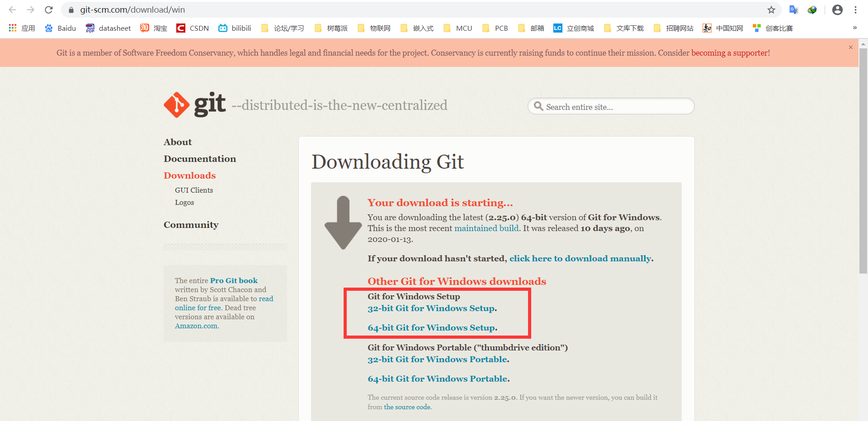The width and height of the screenshot is (868, 421).
Task: Expand the 文库下载 bookmark folder
Action: tap(624, 28)
